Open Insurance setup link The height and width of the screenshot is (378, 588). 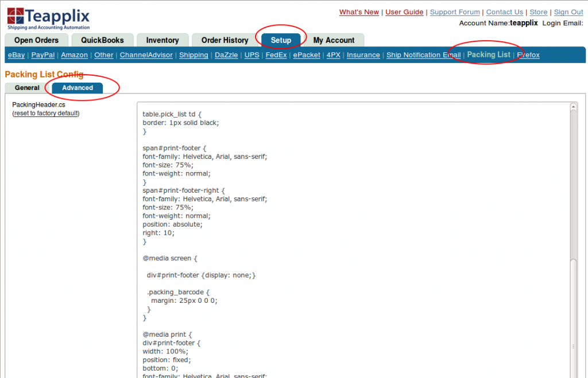(363, 55)
